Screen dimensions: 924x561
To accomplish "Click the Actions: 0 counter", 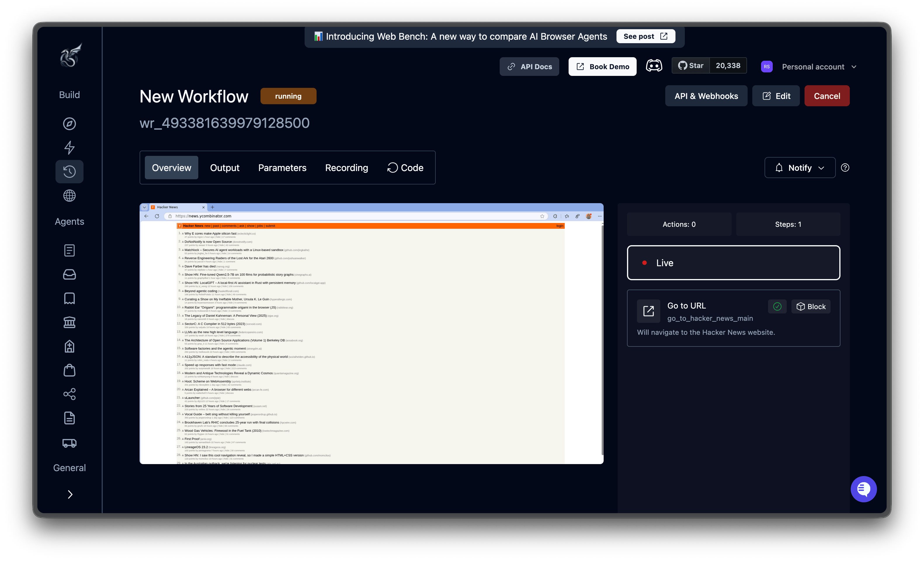I will pos(679,224).
